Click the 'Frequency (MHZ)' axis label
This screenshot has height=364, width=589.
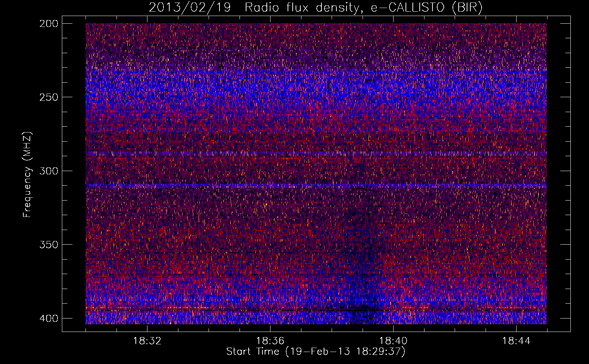(x=27, y=174)
